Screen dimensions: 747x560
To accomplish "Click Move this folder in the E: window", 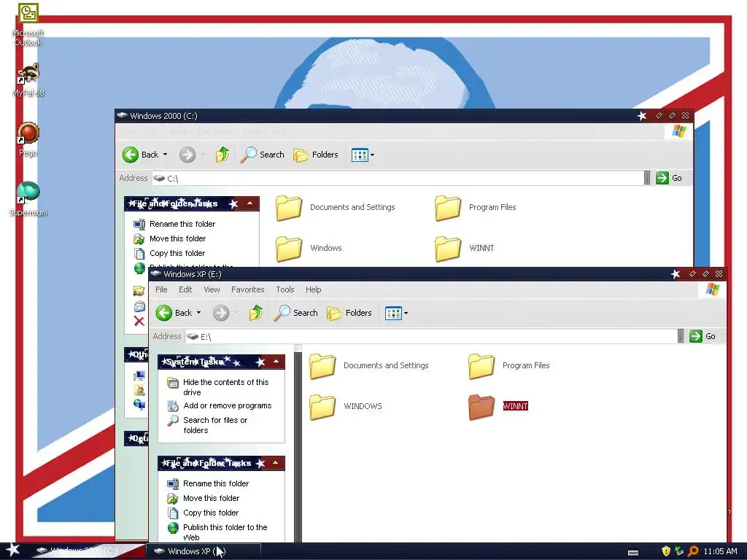I will click(211, 498).
